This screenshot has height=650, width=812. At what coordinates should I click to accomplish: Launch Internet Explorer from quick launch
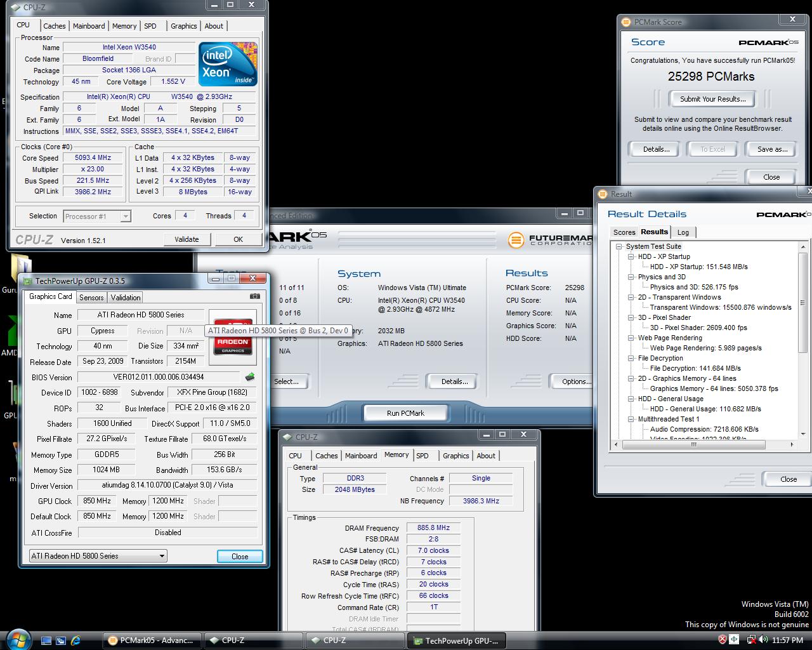tap(75, 640)
